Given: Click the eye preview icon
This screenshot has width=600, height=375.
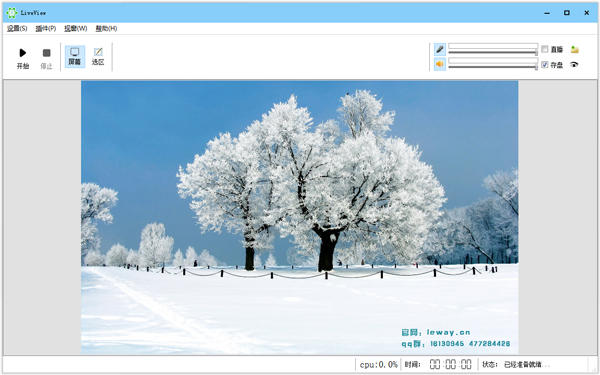Looking at the screenshot, I should (574, 65).
